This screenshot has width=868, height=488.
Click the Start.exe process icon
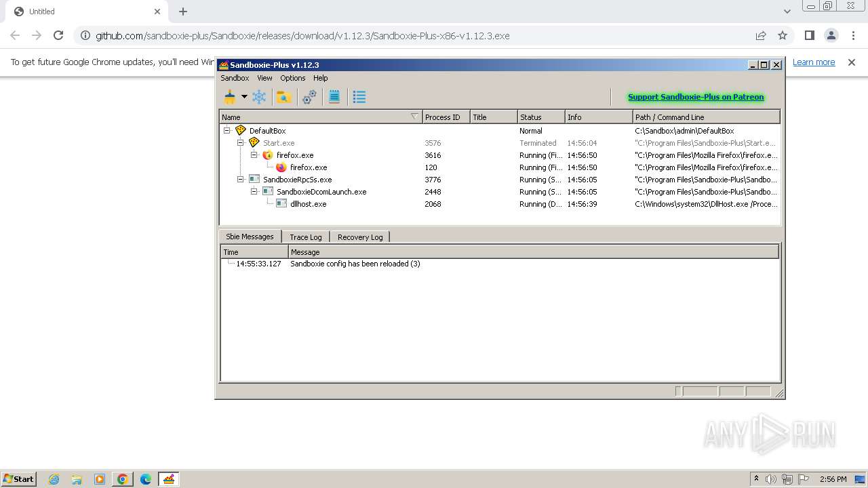tap(254, 142)
